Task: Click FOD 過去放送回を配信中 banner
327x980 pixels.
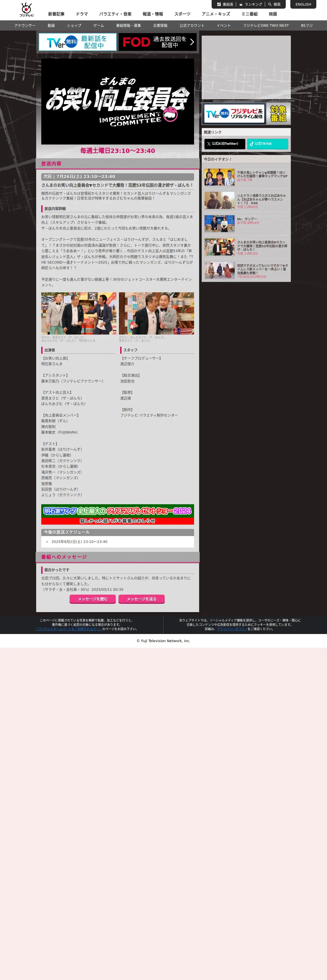Action: [x=158, y=42]
